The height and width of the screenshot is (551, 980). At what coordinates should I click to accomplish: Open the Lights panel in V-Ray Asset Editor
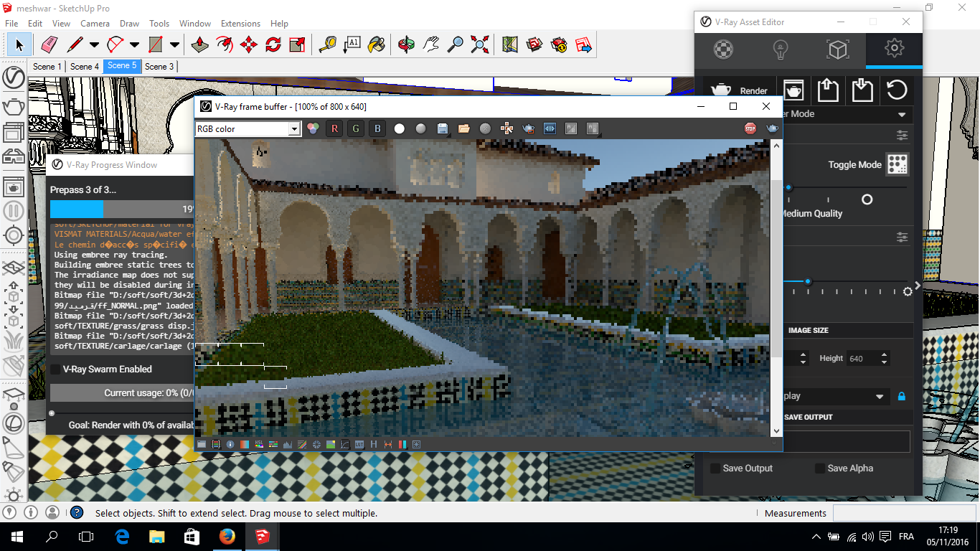pos(779,50)
